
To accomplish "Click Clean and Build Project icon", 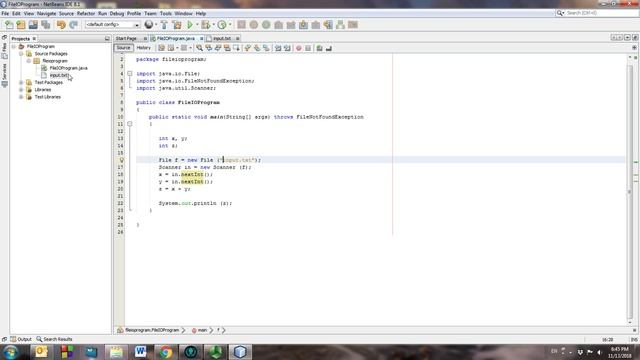I will pyautogui.click(x=177, y=25).
